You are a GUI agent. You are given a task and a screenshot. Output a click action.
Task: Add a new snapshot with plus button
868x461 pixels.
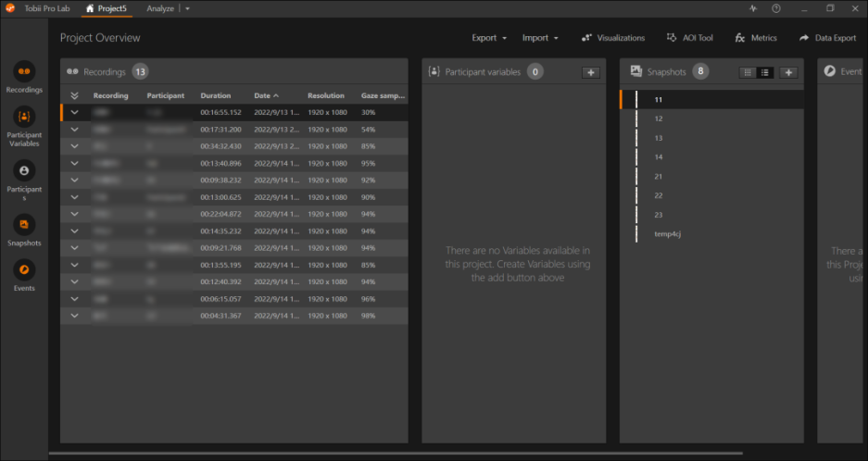788,72
